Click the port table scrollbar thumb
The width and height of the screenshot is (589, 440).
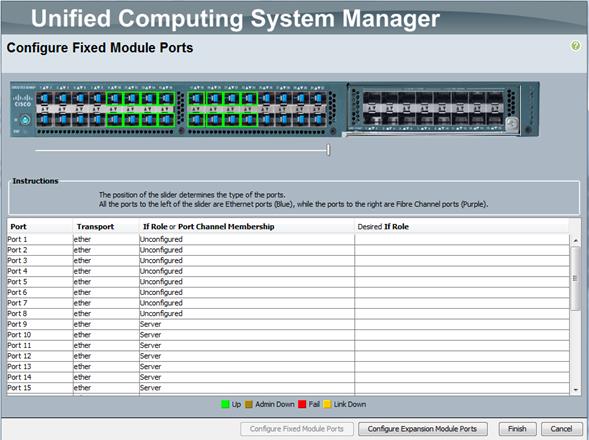[x=575, y=278]
